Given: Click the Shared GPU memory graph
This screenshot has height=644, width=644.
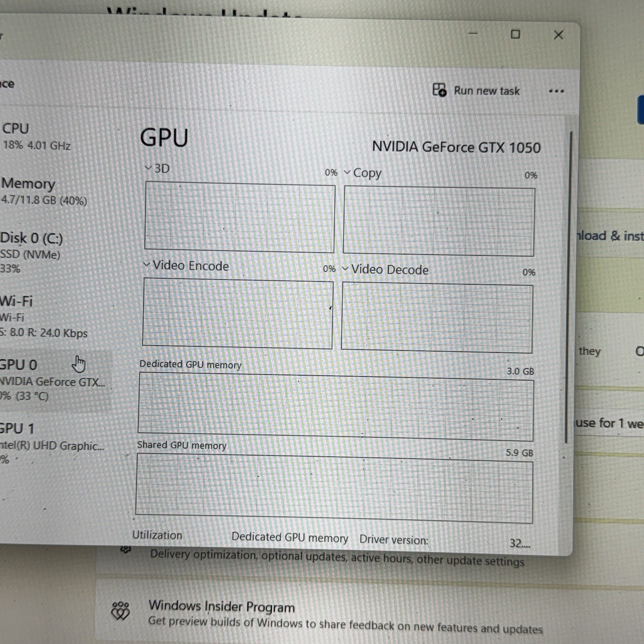Looking at the screenshot, I should pyautogui.click(x=334, y=488).
